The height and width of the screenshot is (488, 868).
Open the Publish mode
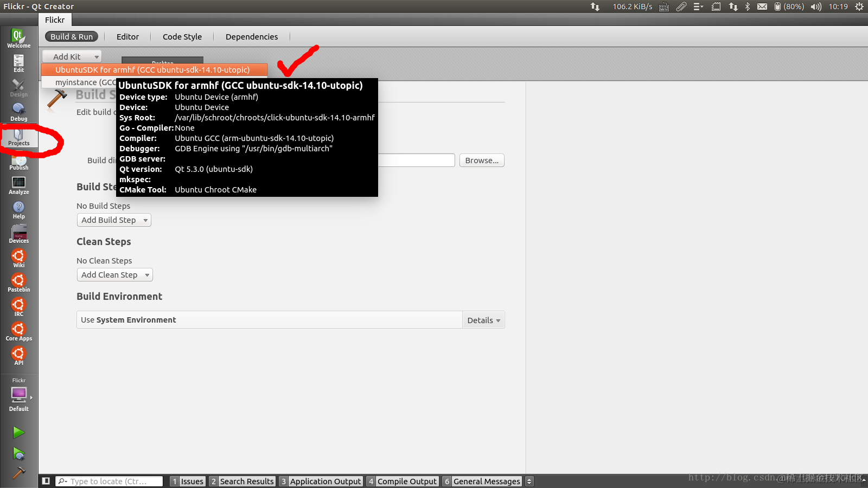click(x=18, y=162)
